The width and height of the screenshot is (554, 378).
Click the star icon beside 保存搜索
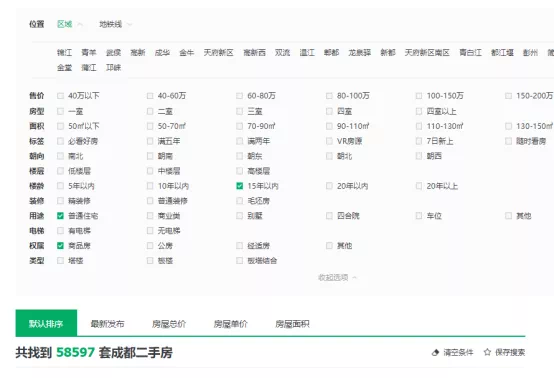[487, 352]
